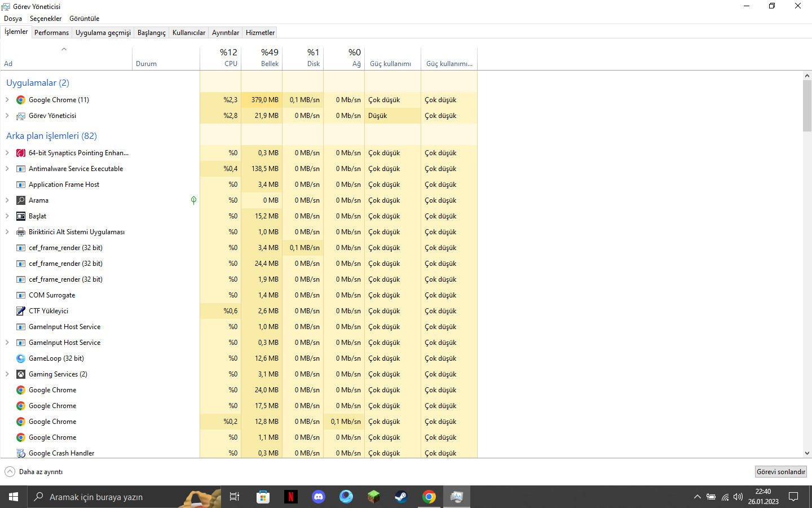Sort processes by the Ağ column
Screen dimensions: 812x508
point(344,58)
